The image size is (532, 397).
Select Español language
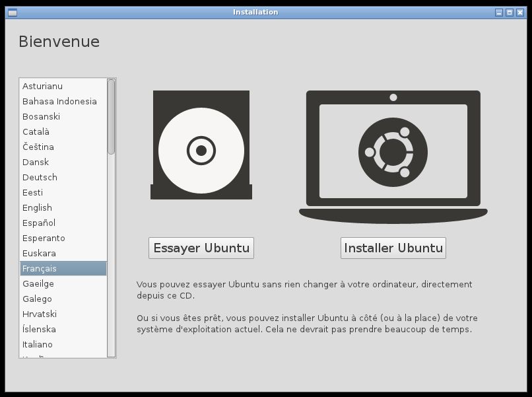63,223
